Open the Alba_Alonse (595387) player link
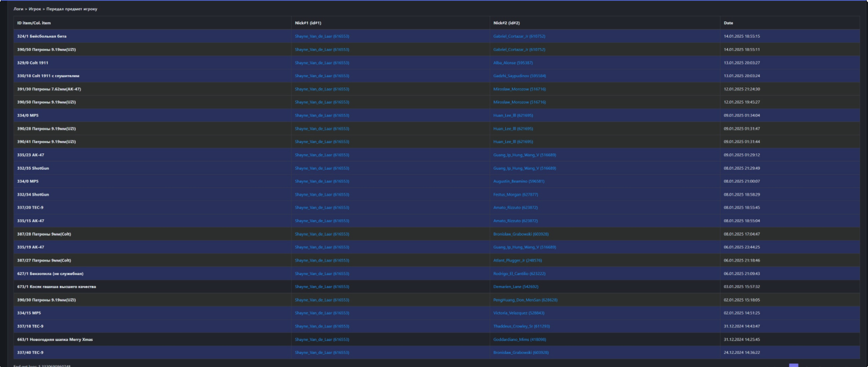This screenshot has height=367, width=868. 513,63
